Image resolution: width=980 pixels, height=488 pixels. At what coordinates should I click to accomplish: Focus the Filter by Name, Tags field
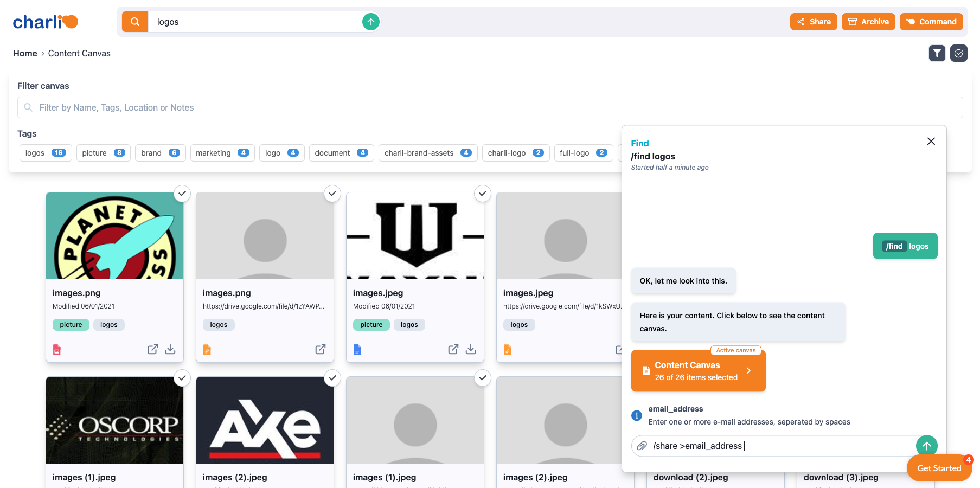(x=490, y=107)
